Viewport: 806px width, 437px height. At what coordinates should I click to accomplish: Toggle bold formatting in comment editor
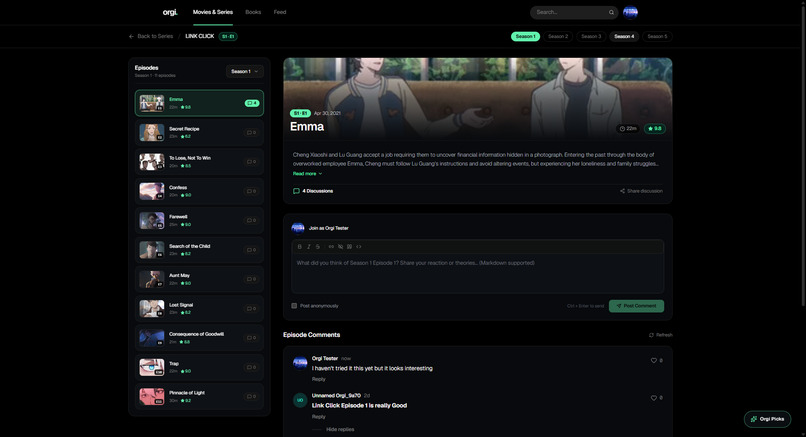pos(300,247)
